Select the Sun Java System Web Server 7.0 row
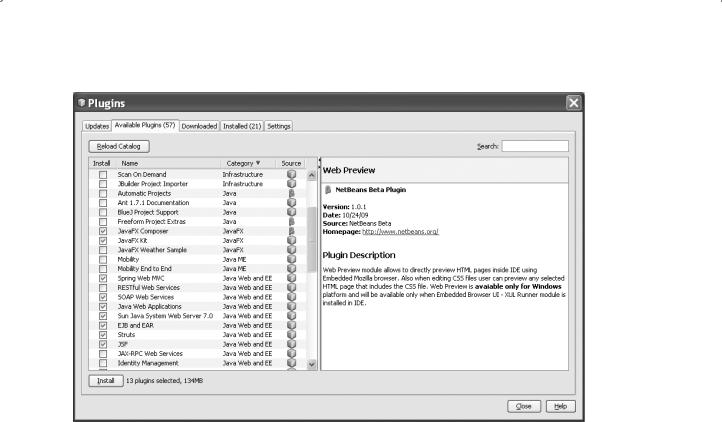The width and height of the screenshot is (722, 422). coord(198,316)
